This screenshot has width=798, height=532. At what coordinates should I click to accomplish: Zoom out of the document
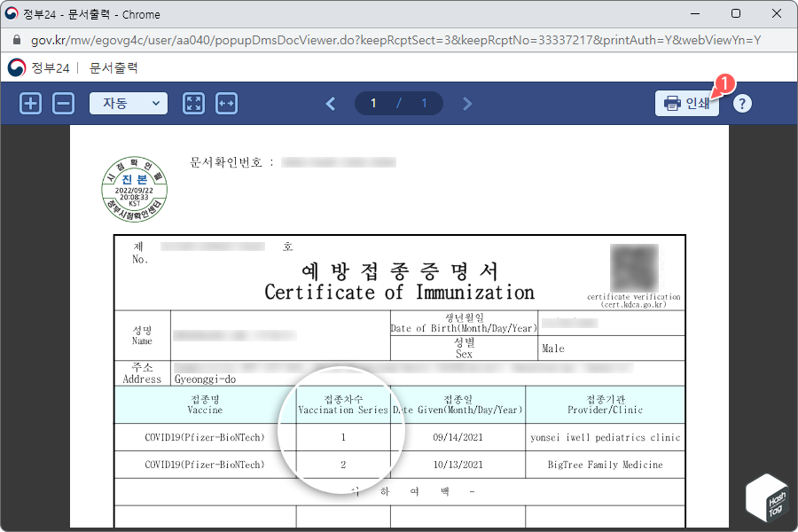click(61, 103)
